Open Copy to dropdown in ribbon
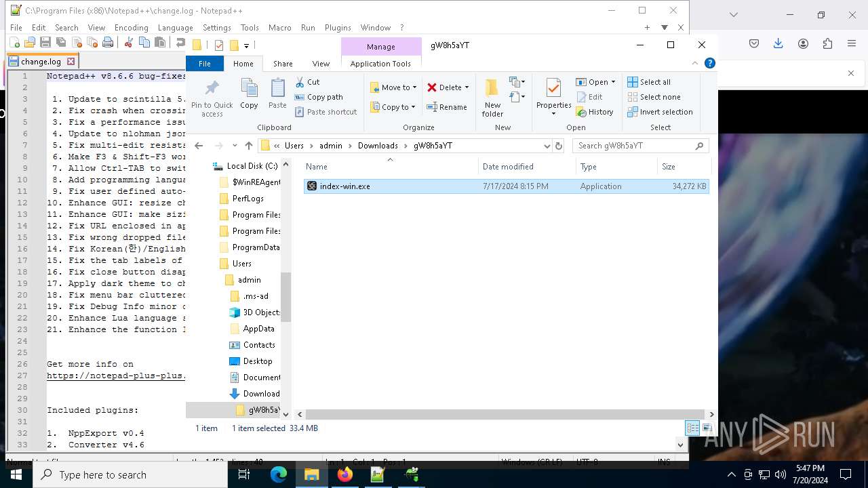 pos(393,107)
